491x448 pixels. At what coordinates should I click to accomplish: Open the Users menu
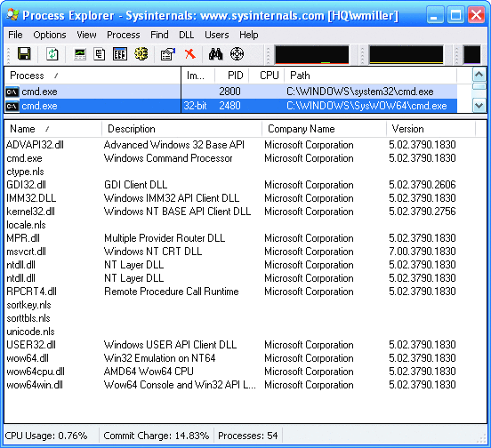pos(217,35)
